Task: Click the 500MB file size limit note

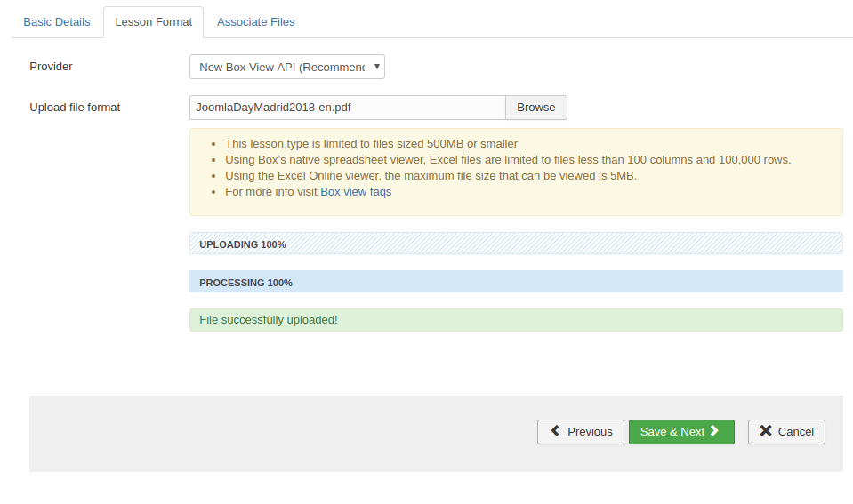Action: tap(371, 143)
